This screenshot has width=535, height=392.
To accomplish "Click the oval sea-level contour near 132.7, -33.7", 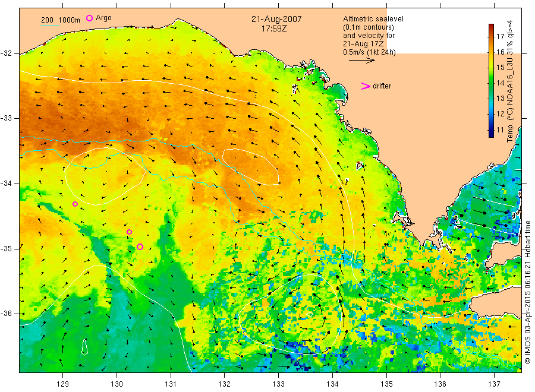I will pyautogui.click(x=251, y=167).
